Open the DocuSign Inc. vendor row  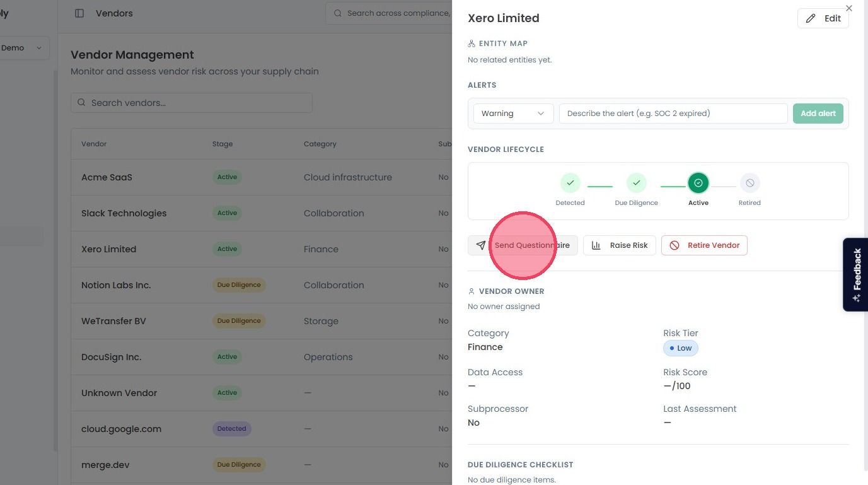pos(261,357)
